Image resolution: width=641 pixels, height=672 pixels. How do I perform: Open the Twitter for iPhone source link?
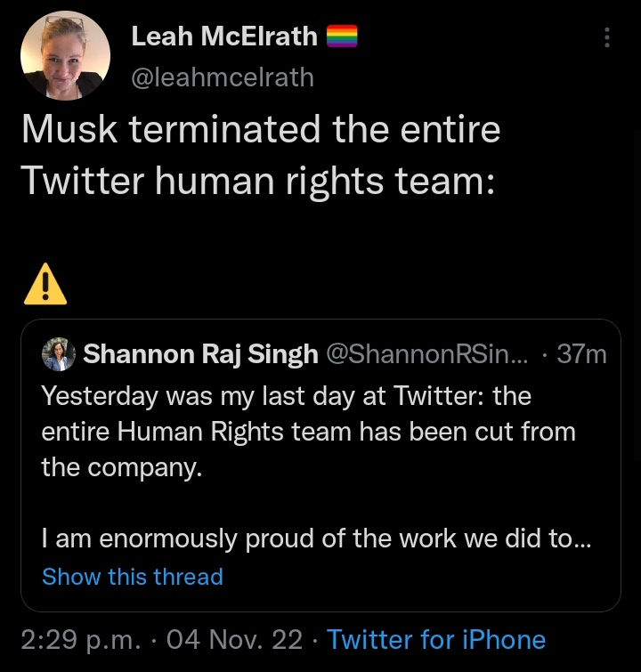click(x=436, y=639)
